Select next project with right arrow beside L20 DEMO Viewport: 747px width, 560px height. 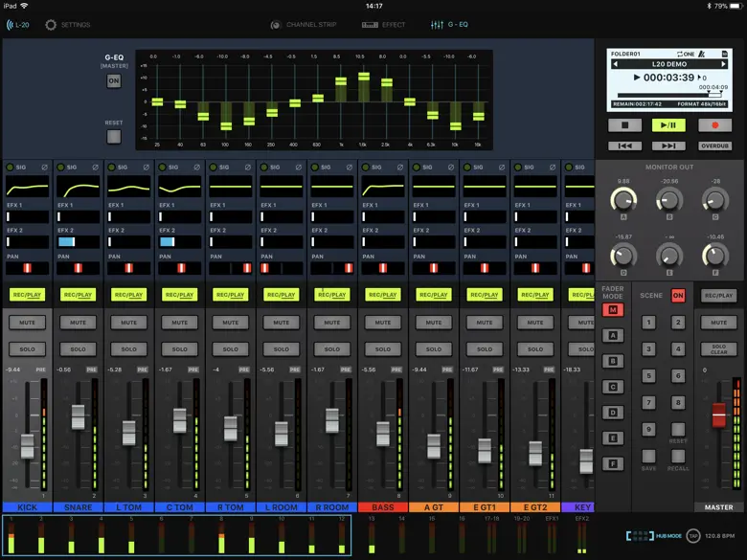pos(725,63)
